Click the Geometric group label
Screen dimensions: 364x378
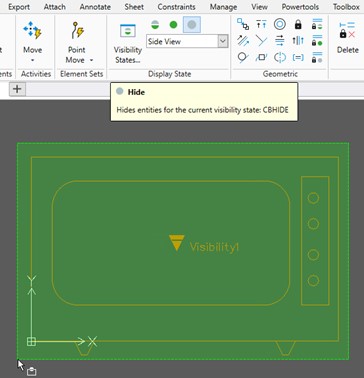280,74
